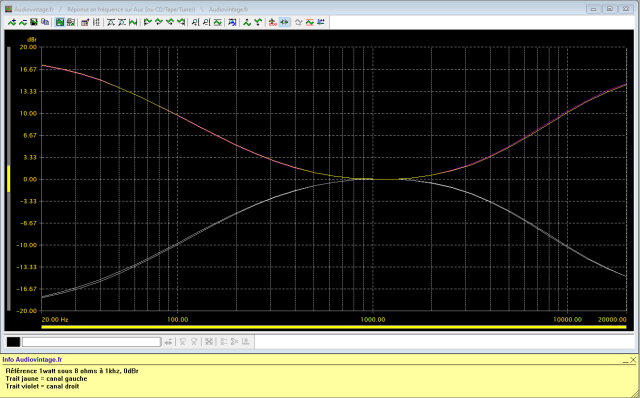Image resolution: width=640 pixels, height=398 pixels.
Task: Click the crossed-box icon in bottom toolbar
Action: click(209, 342)
